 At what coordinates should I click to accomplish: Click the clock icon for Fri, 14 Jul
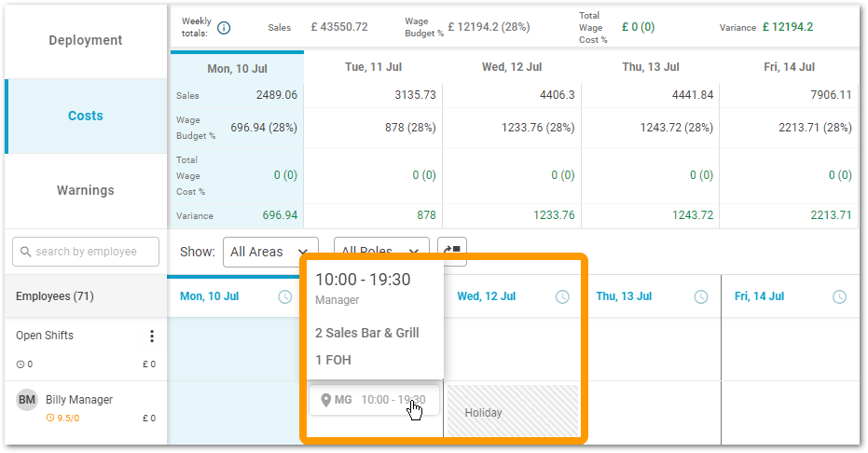[839, 296]
